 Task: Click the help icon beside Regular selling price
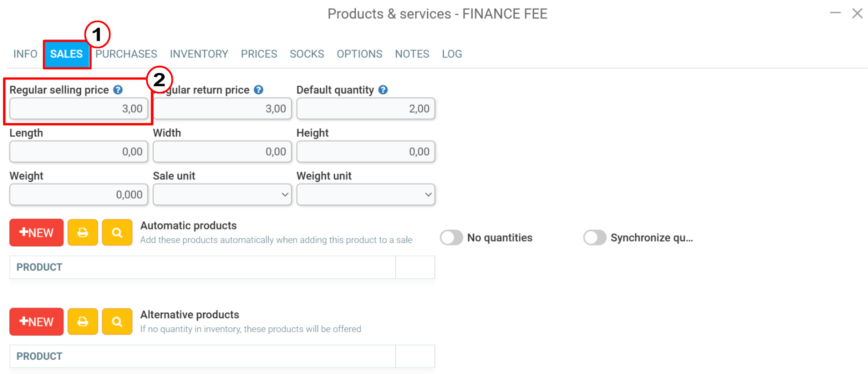coord(118,90)
